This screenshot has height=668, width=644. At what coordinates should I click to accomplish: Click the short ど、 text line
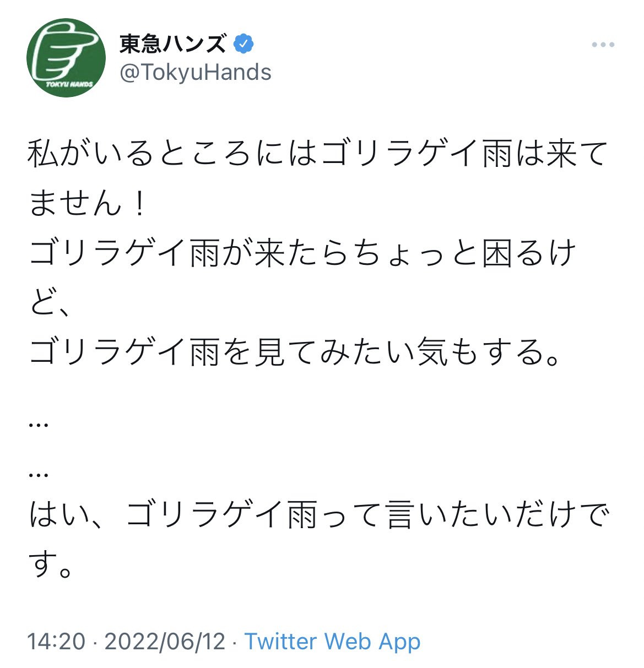click(49, 303)
